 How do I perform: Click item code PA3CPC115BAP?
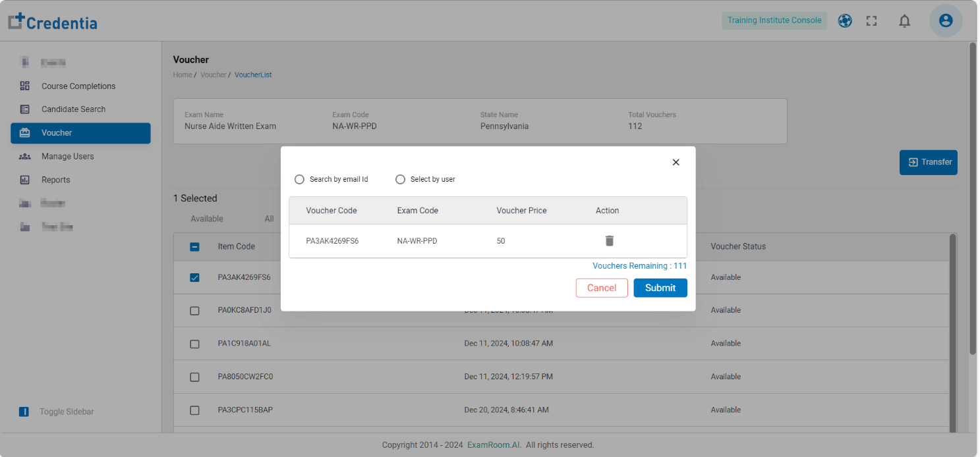tap(245, 410)
